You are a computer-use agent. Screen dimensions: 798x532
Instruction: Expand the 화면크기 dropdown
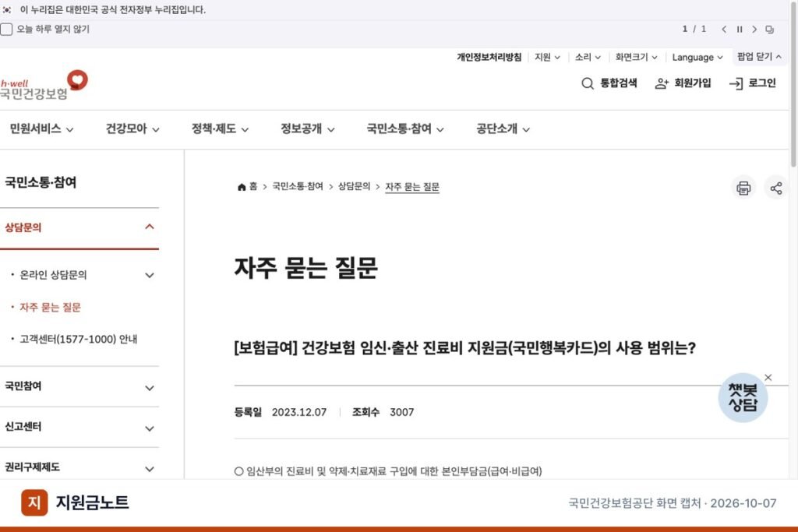(636, 57)
